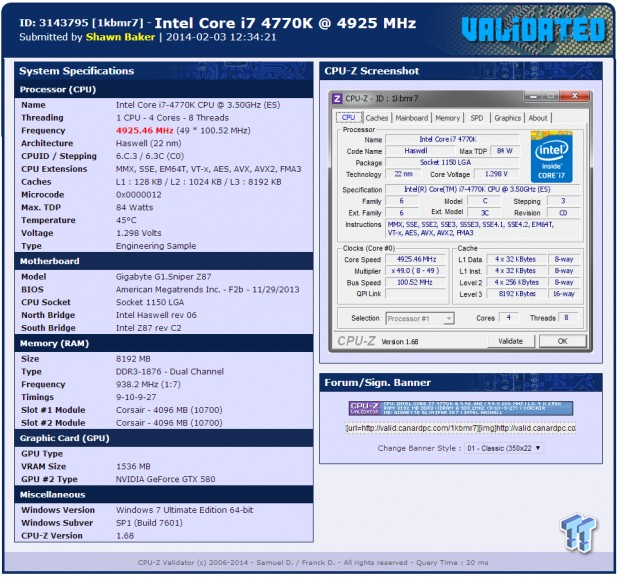Open the About tab
Screen dimensions: 620x577
(x=538, y=118)
